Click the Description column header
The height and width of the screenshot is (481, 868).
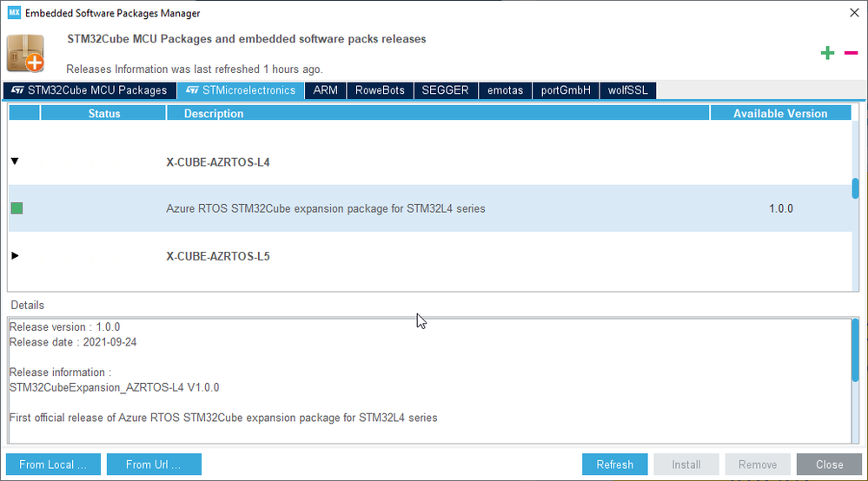(x=438, y=113)
